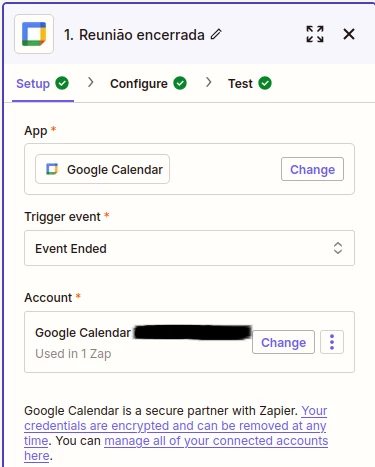Edit step name with pencil icon
The image size is (375, 467).
tap(216, 34)
